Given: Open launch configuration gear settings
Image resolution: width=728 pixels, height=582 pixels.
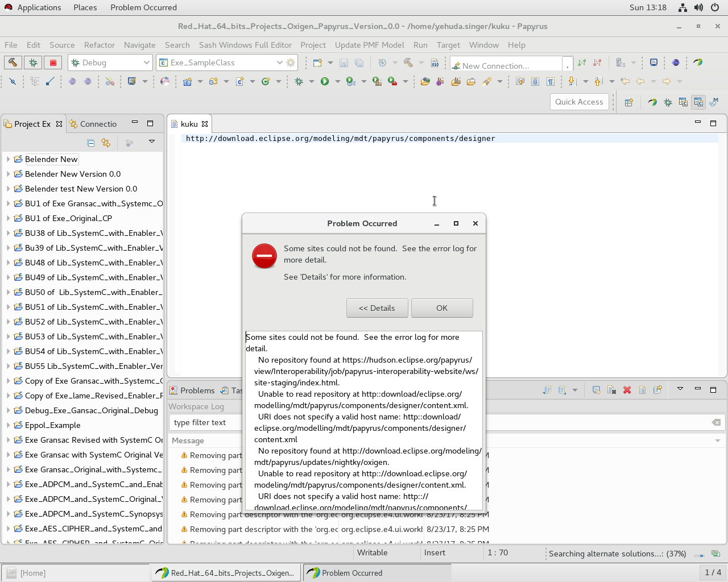Looking at the screenshot, I should 291,63.
